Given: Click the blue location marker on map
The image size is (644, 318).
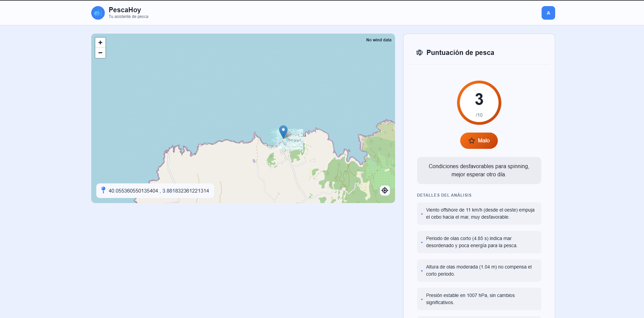Looking at the screenshot, I should [283, 131].
